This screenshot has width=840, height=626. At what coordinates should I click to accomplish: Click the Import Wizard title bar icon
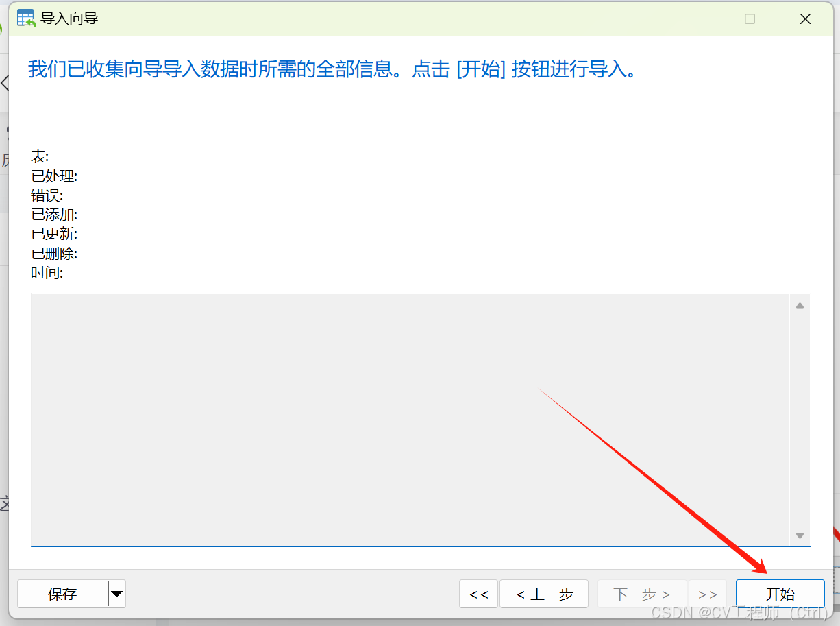click(x=27, y=19)
